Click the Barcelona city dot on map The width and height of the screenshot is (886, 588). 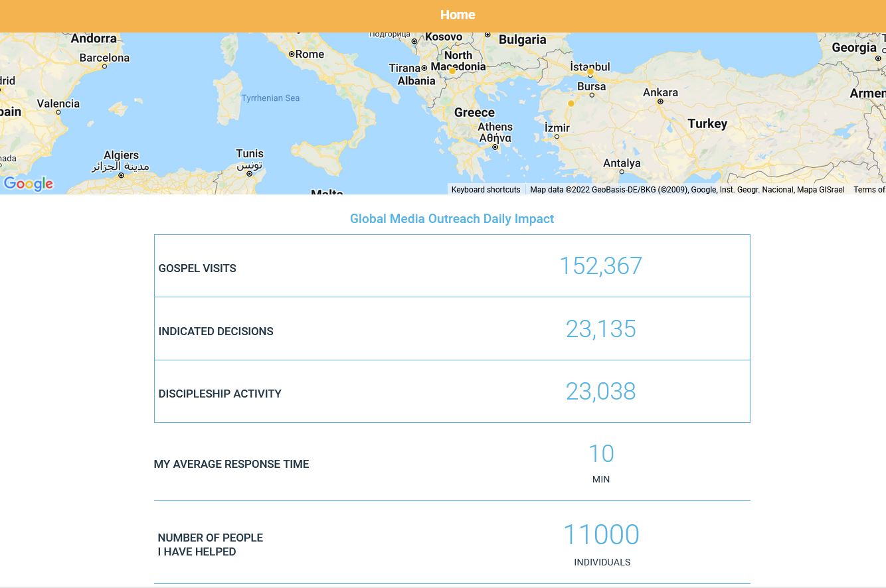pyautogui.click(x=104, y=66)
